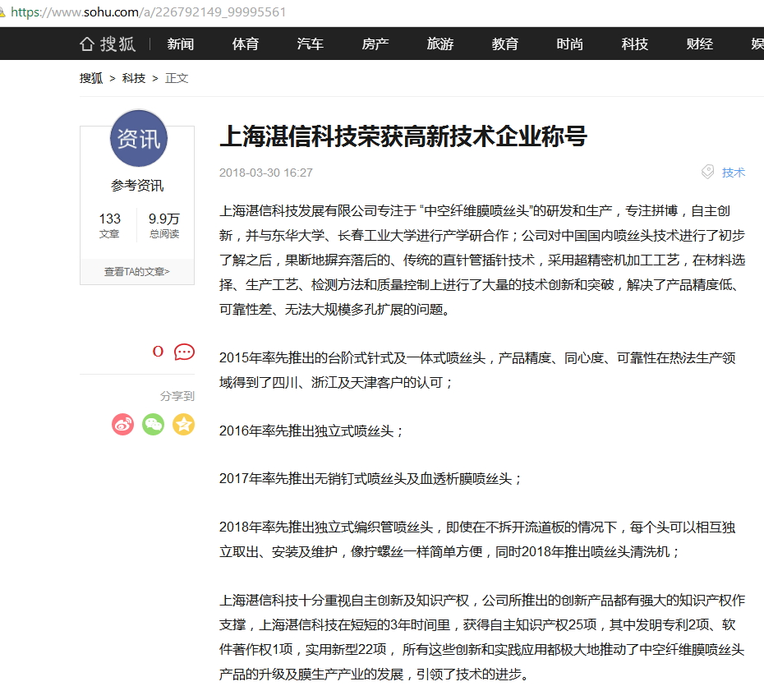Viewport: 764px width, 700px height.
Task: Open the 新闻 navigation menu item
Action: 180,44
